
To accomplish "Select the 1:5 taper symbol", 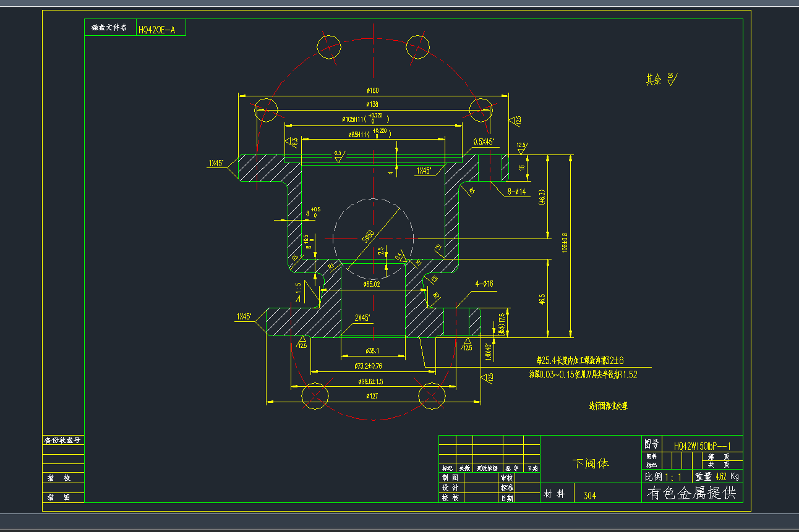I will pyautogui.click(x=299, y=289).
